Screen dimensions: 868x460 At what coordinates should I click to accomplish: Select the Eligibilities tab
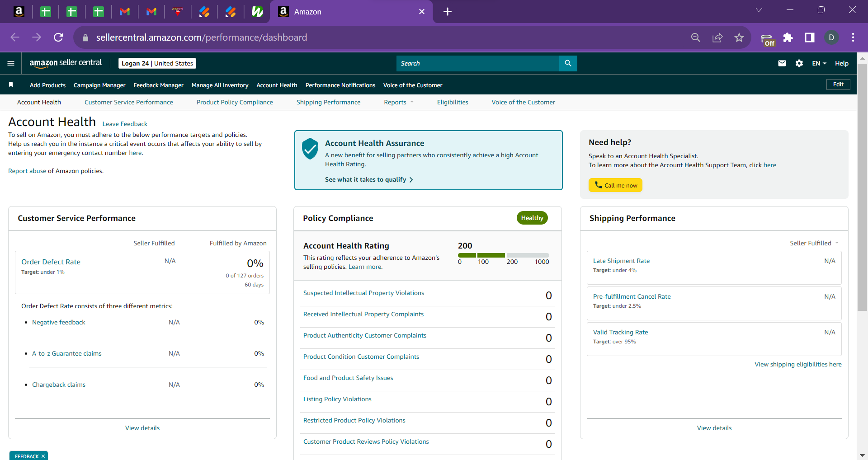[x=453, y=102]
